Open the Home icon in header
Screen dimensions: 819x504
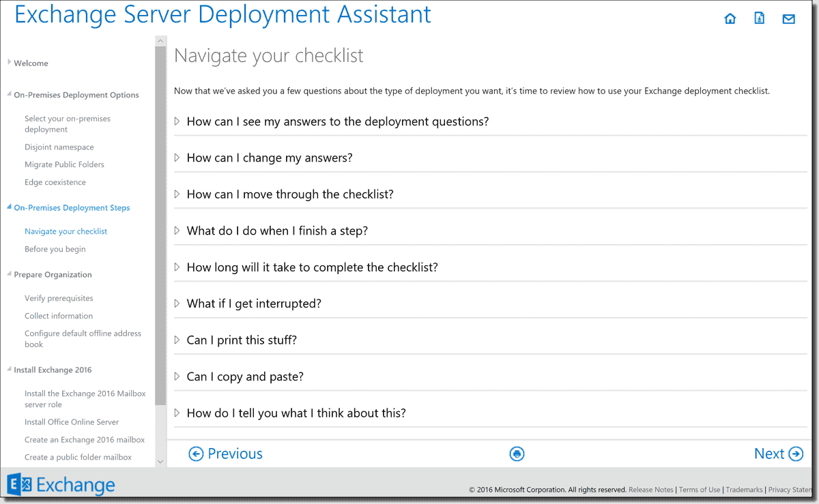[730, 19]
